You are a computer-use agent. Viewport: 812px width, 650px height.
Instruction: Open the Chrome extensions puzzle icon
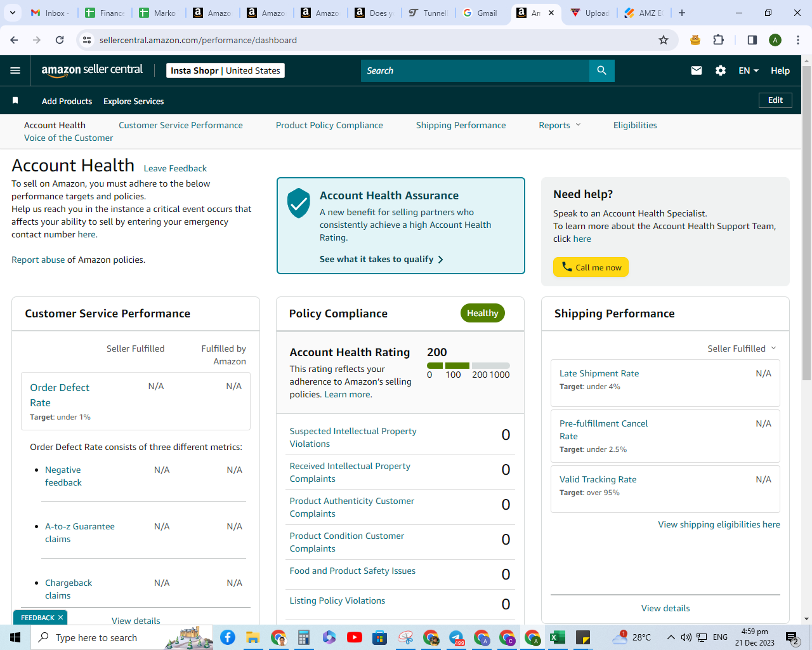pyautogui.click(x=718, y=40)
